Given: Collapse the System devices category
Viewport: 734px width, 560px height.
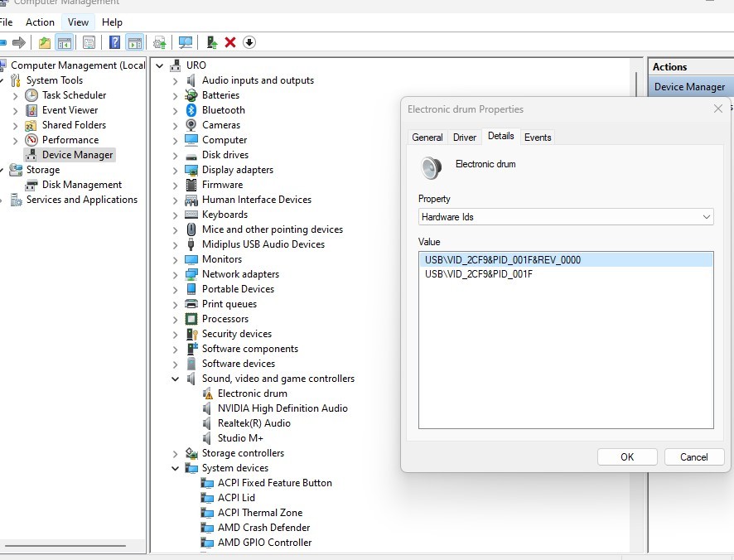Looking at the screenshot, I should [x=175, y=468].
